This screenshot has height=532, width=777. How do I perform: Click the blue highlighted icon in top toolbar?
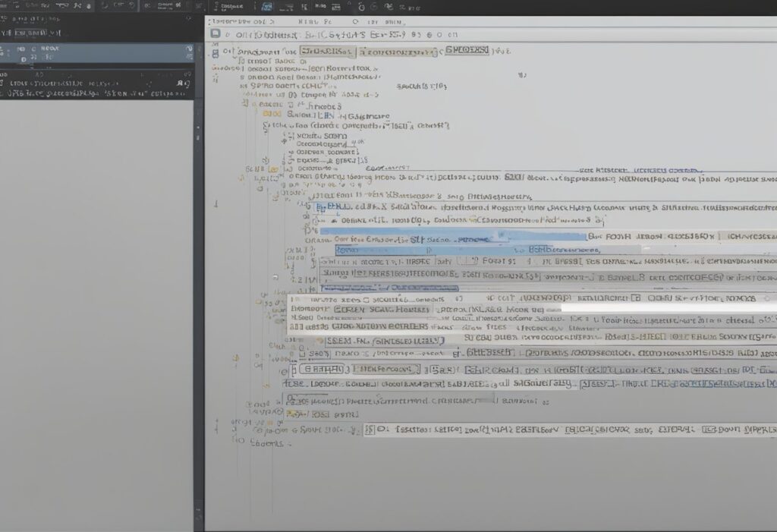coord(267,6)
